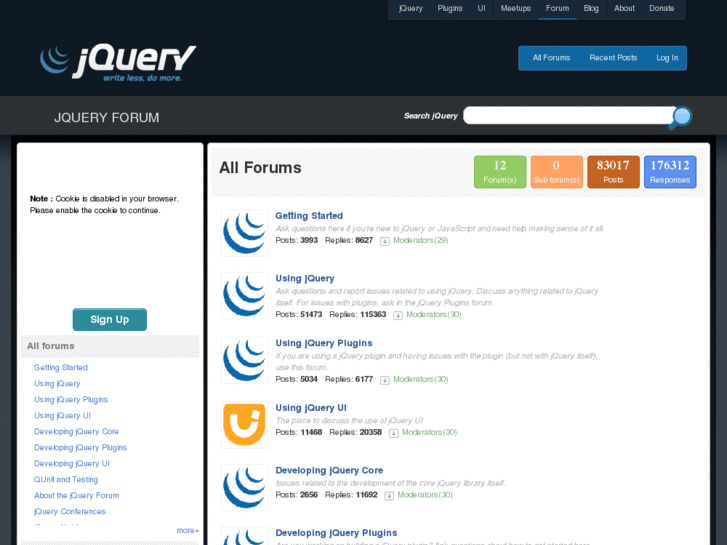Open Using jQuery Plugins title link
Viewport: 727px width, 545px height.
tap(324, 343)
